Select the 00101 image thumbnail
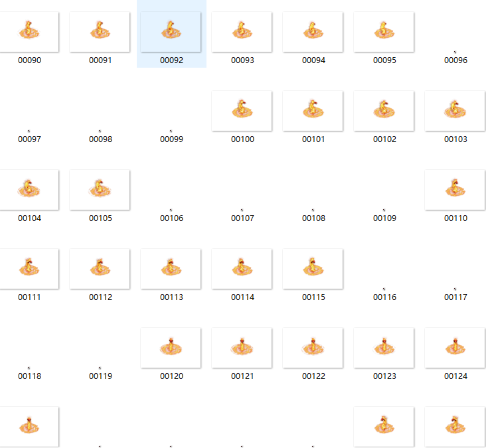Image resolution: width=486 pixels, height=448 pixels. tap(313, 111)
